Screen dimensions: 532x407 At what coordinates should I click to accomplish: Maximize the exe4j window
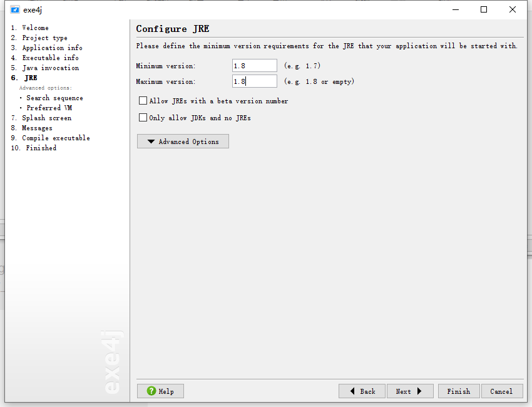[484, 9]
